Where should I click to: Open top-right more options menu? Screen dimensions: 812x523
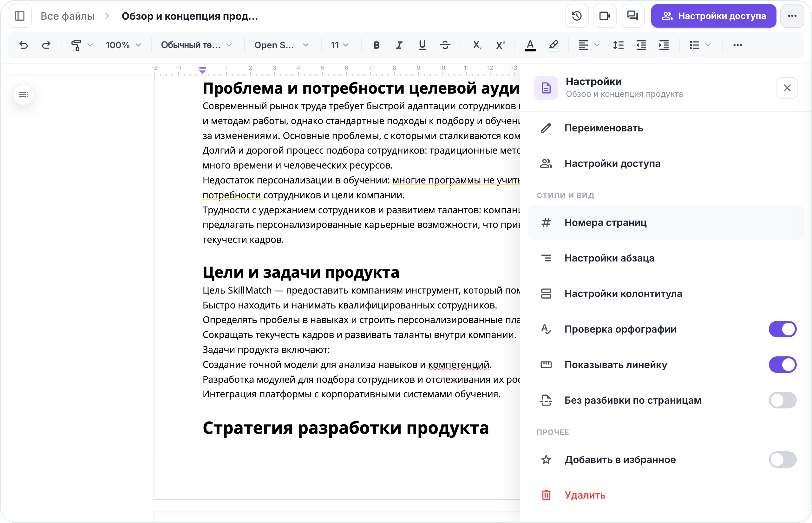[x=792, y=16]
